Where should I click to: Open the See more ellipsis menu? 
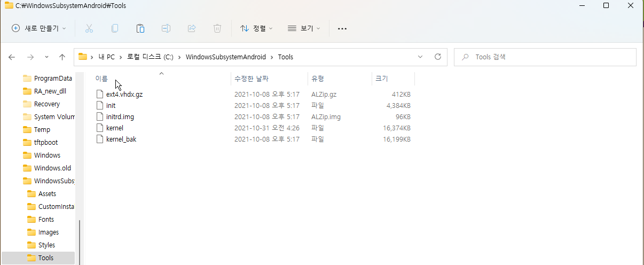pos(342,28)
